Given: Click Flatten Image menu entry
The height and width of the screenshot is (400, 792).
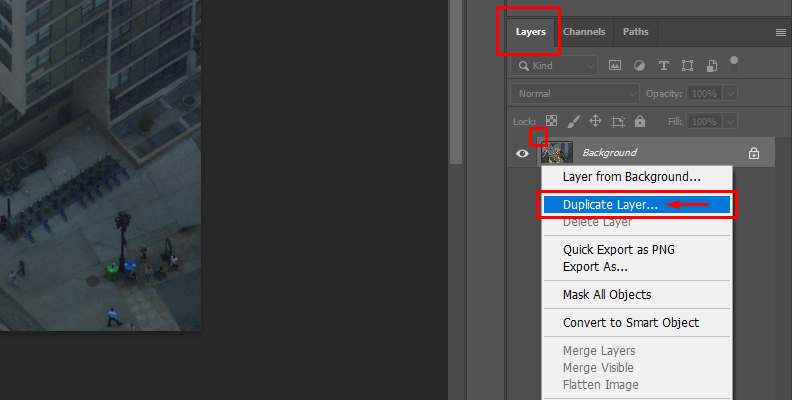Looking at the screenshot, I should coord(636,385).
